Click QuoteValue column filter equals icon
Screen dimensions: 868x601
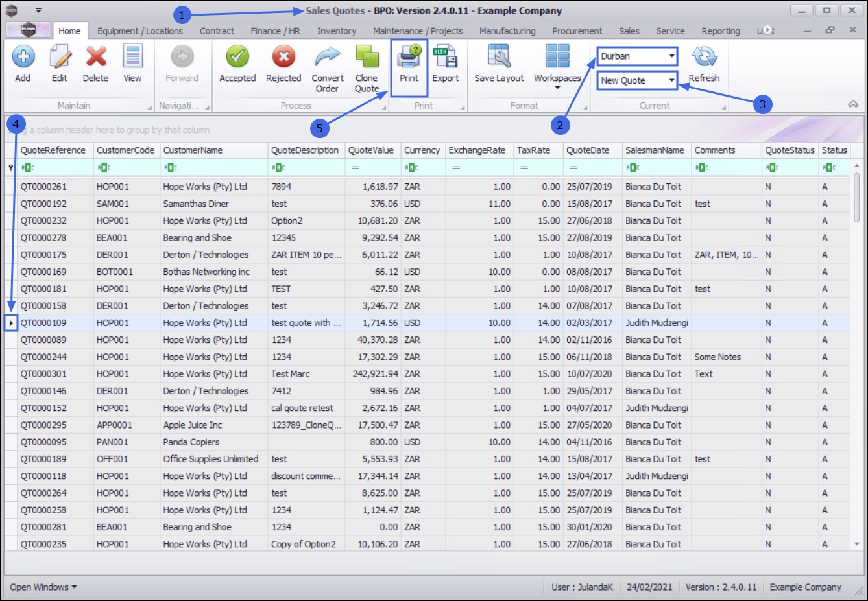(x=356, y=167)
